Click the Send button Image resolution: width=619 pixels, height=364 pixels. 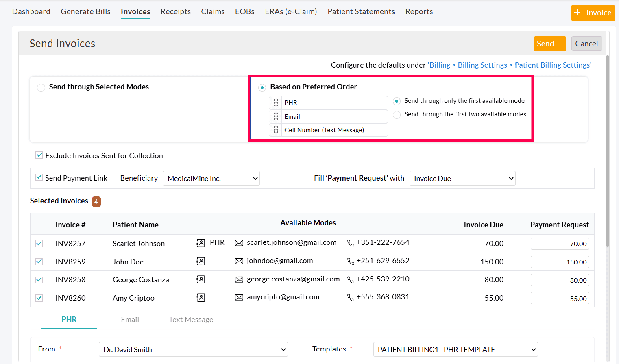click(549, 44)
